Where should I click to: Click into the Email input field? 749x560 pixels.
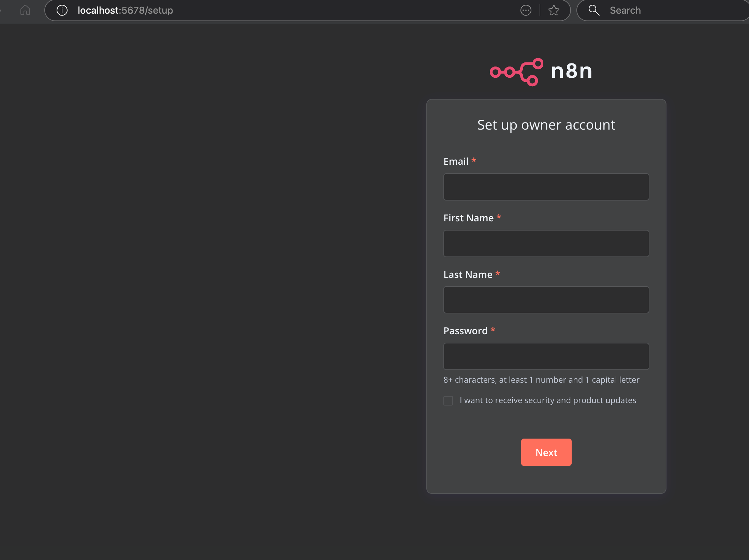point(546,187)
